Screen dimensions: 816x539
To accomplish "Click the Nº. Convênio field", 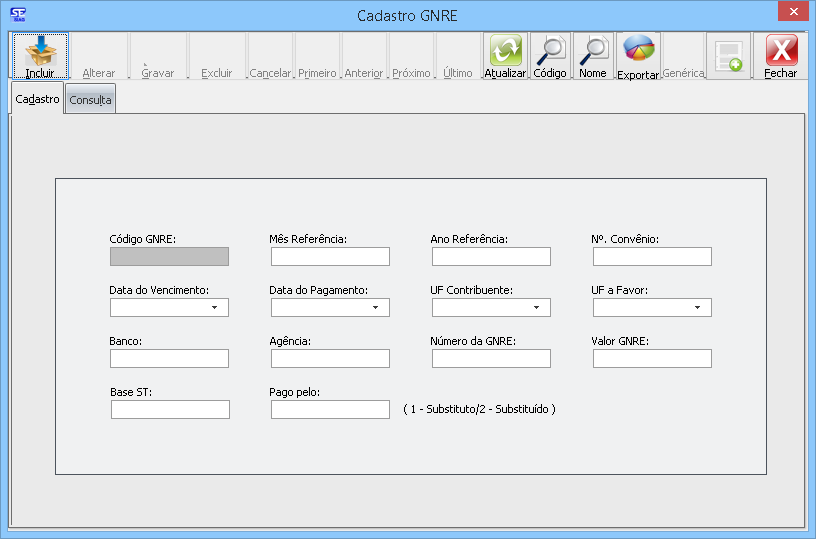I will 652,257.
